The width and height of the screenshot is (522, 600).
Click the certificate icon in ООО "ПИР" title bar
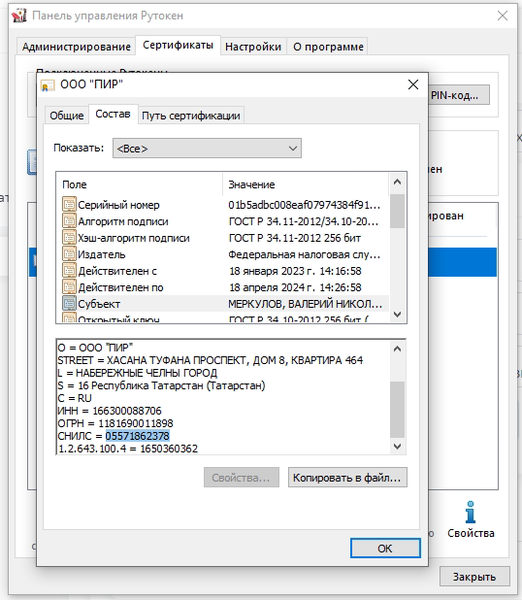(47, 85)
